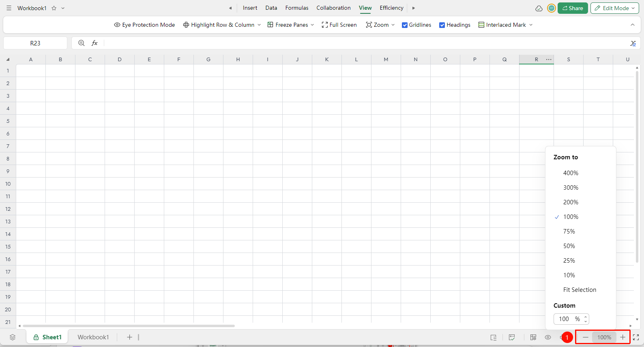644x347 pixels.
Task: Open the Collaboration tab
Action: coord(333,8)
